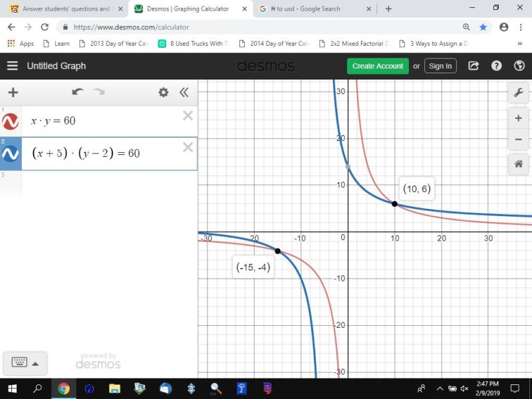Open Chrome from the taskbar
This screenshot has width=532, height=399.
(63, 388)
